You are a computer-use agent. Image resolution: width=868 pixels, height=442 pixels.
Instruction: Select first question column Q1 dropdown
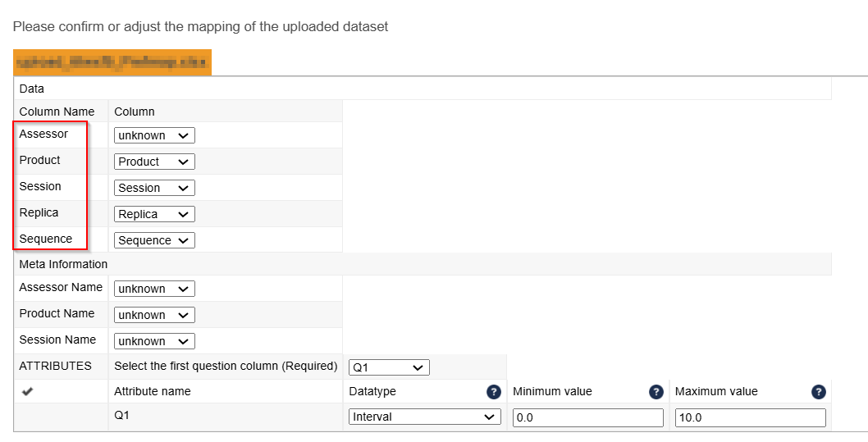point(389,367)
